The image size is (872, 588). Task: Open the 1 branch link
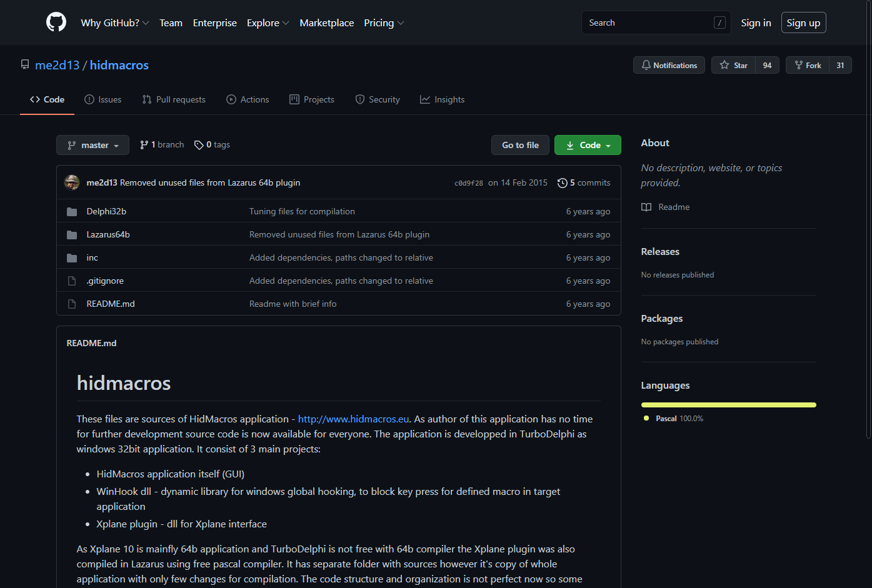pyautogui.click(x=162, y=145)
